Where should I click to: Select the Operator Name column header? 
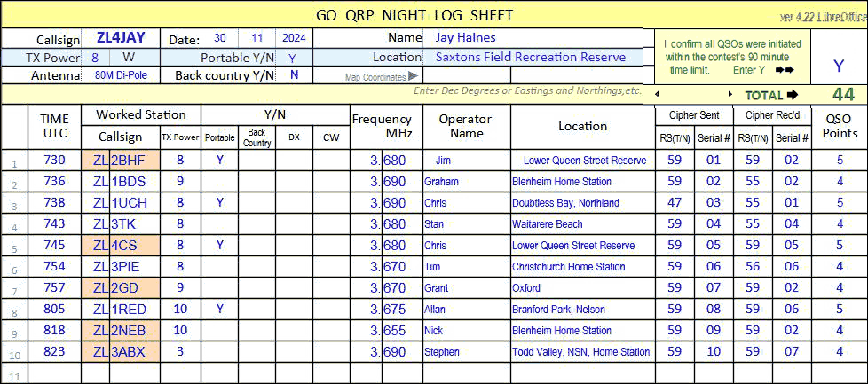click(467, 127)
